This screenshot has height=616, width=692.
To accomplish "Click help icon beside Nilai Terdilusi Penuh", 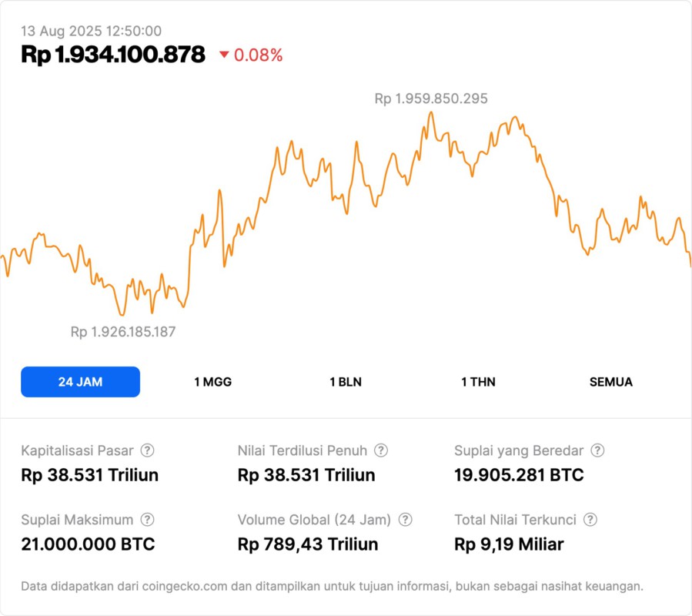I will [381, 450].
